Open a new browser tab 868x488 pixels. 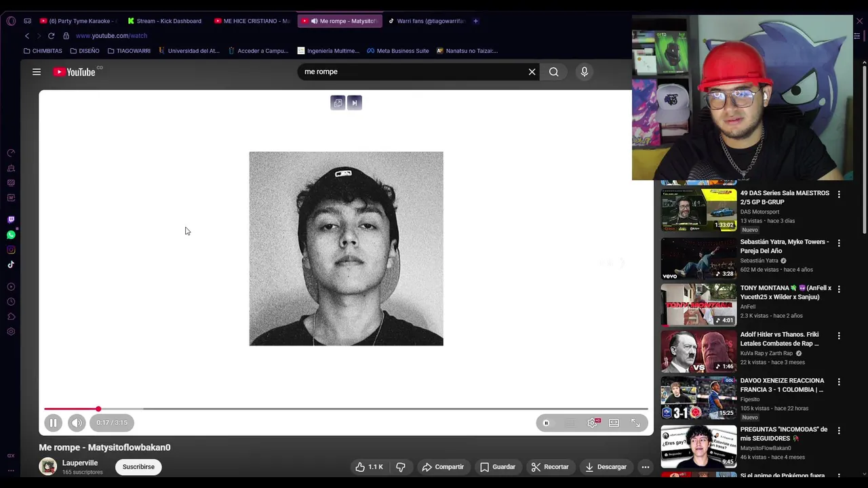(475, 21)
